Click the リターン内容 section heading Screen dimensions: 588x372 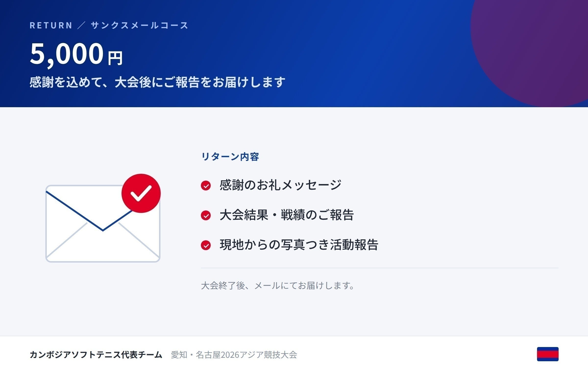(x=230, y=157)
